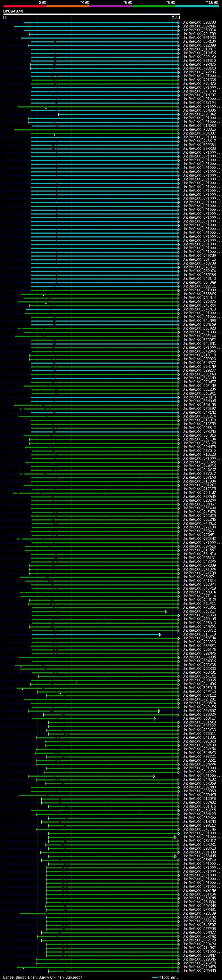This screenshot has width=222, height=980.
Task: Open hit UniRef100_B9RNA6
Action: 199,26
